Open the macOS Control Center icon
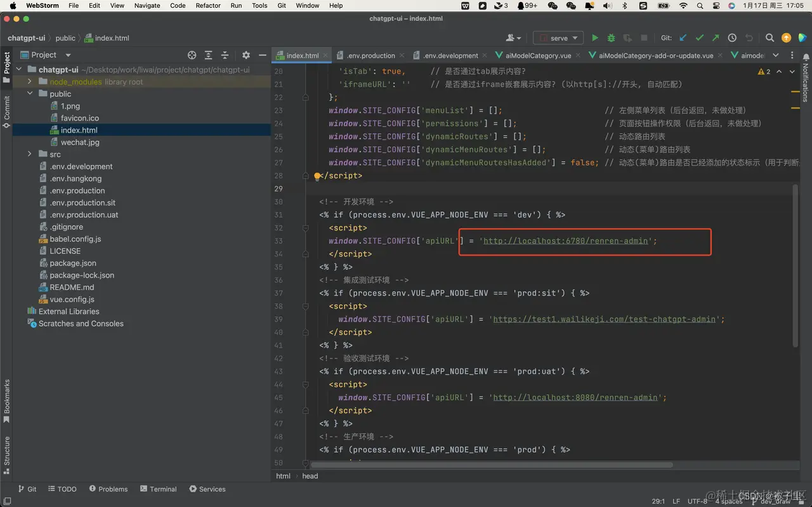 pyautogui.click(x=716, y=5)
